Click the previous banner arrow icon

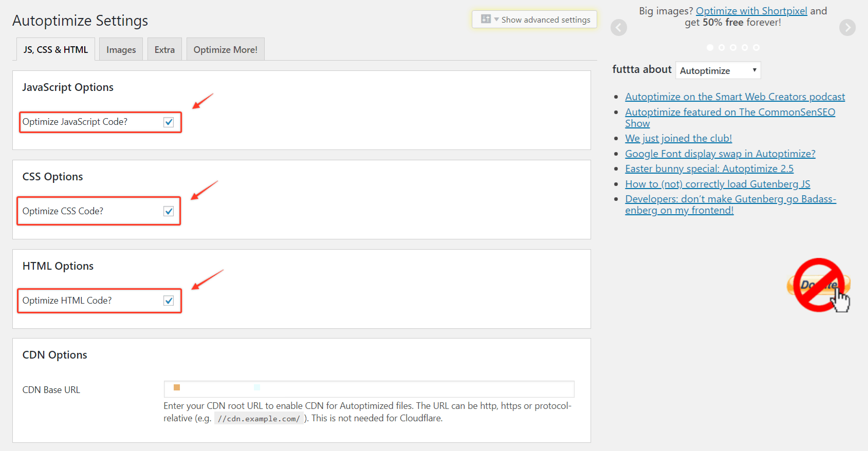click(x=619, y=27)
